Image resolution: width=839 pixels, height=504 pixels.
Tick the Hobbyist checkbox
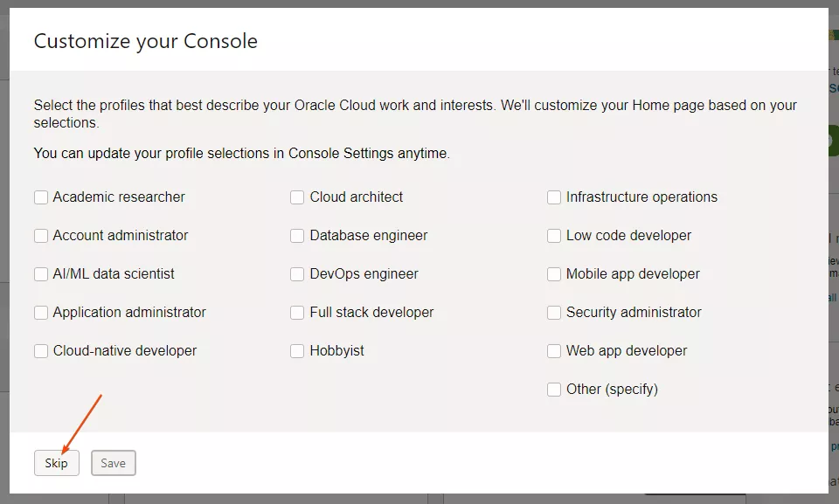tap(297, 351)
